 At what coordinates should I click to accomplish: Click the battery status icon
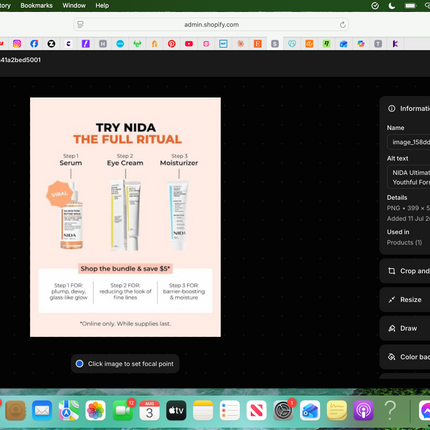tap(410, 6)
